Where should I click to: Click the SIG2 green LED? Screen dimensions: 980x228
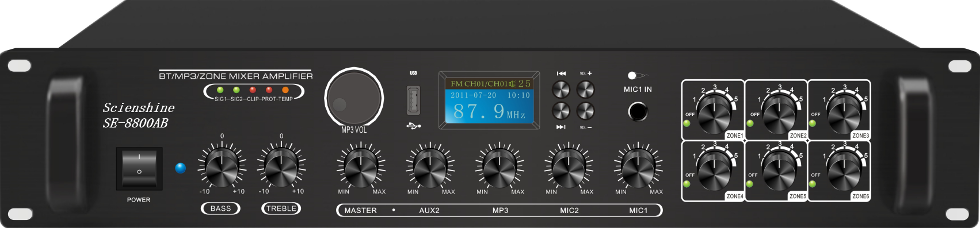236,90
